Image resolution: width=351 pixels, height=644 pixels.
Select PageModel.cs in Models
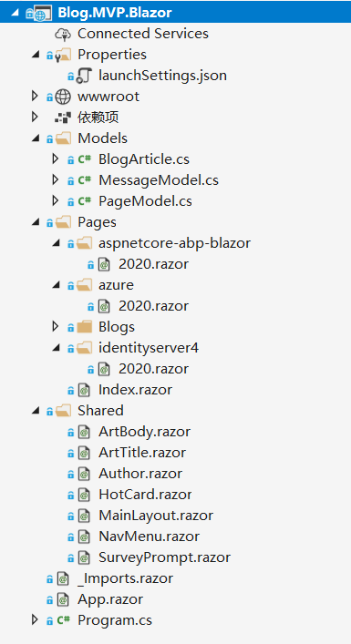145,201
